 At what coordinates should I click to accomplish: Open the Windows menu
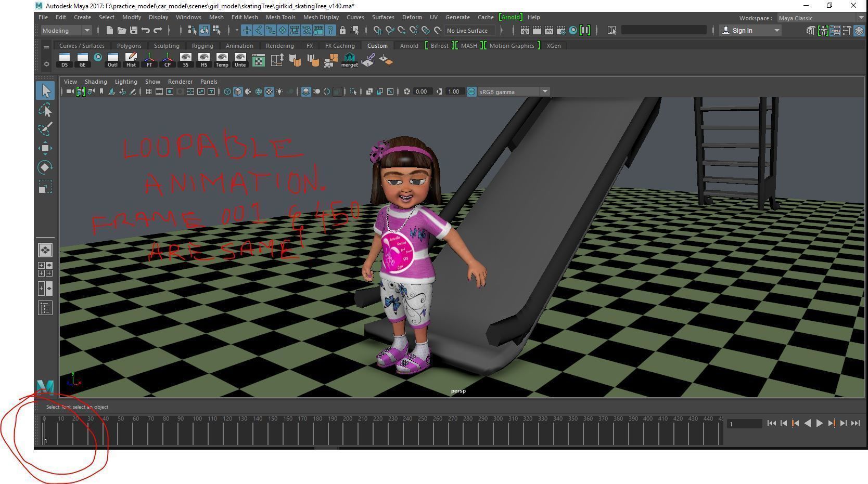click(x=188, y=17)
